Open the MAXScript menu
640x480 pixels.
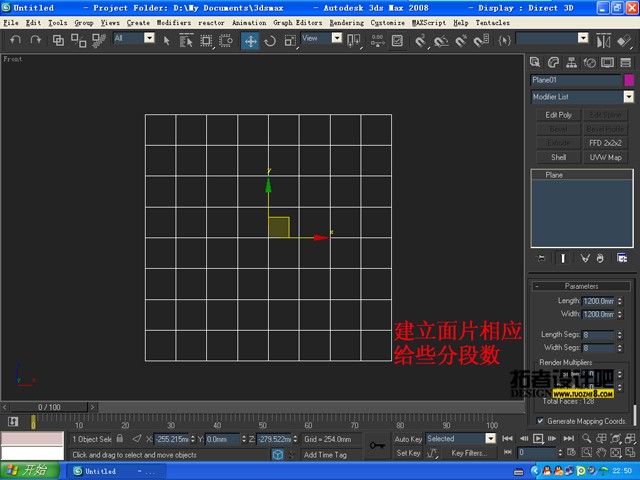tap(429, 23)
